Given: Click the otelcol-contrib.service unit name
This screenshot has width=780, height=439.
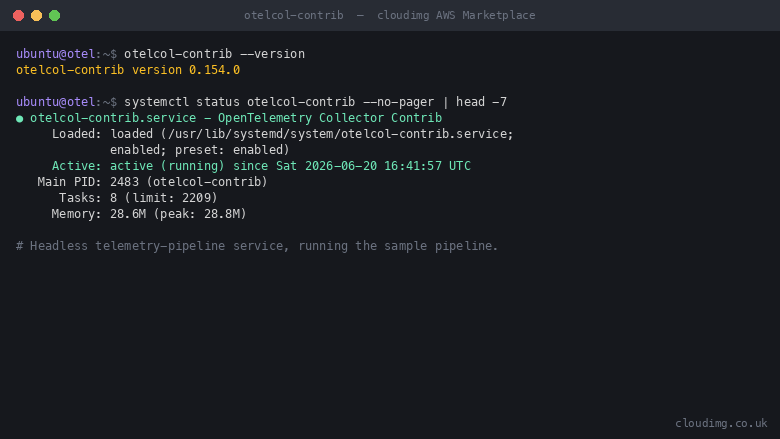Looking at the screenshot, I should point(113,118).
